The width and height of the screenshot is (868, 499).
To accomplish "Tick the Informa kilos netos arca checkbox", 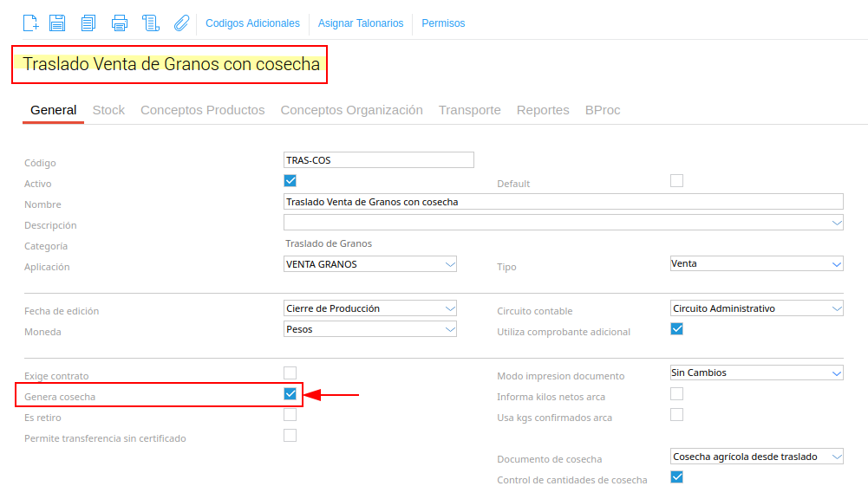I will 676,394.
